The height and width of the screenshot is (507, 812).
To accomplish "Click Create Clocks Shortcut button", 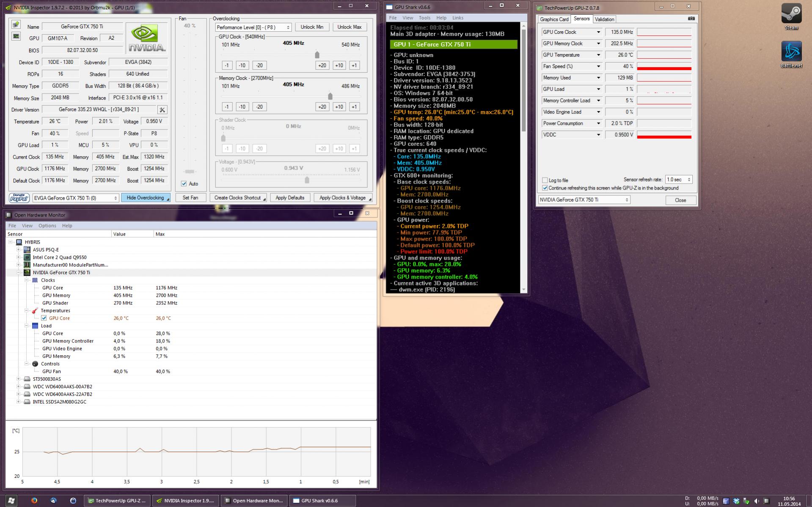I will 239,198.
